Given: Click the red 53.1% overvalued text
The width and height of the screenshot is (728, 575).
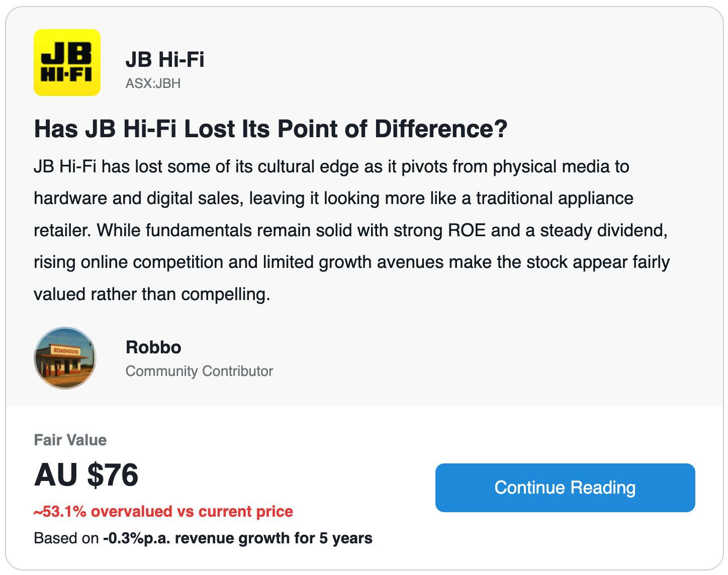Looking at the screenshot, I should click(x=163, y=511).
